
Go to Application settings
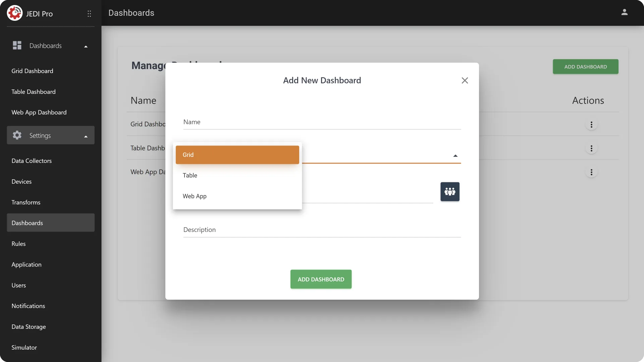(x=51, y=264)
